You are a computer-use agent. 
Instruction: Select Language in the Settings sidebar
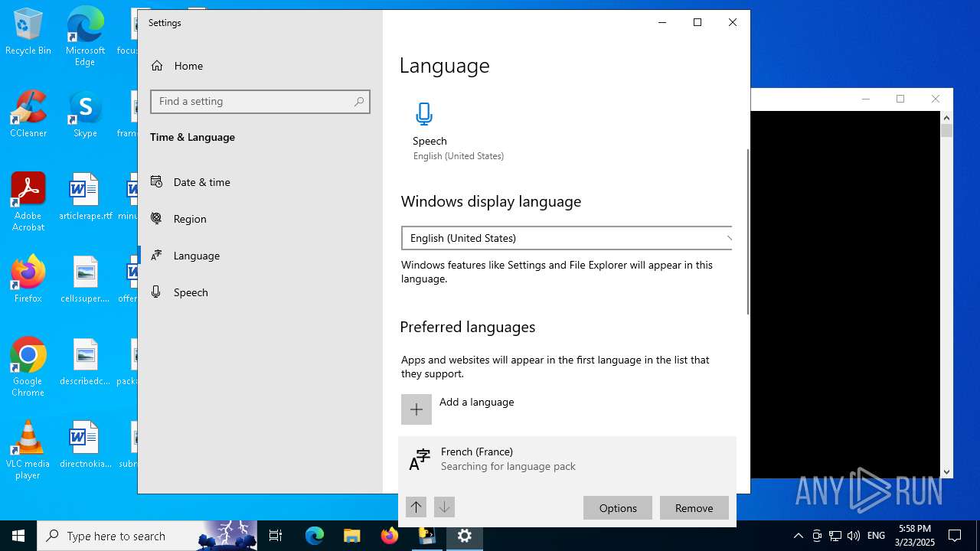(x=260, y=256)
